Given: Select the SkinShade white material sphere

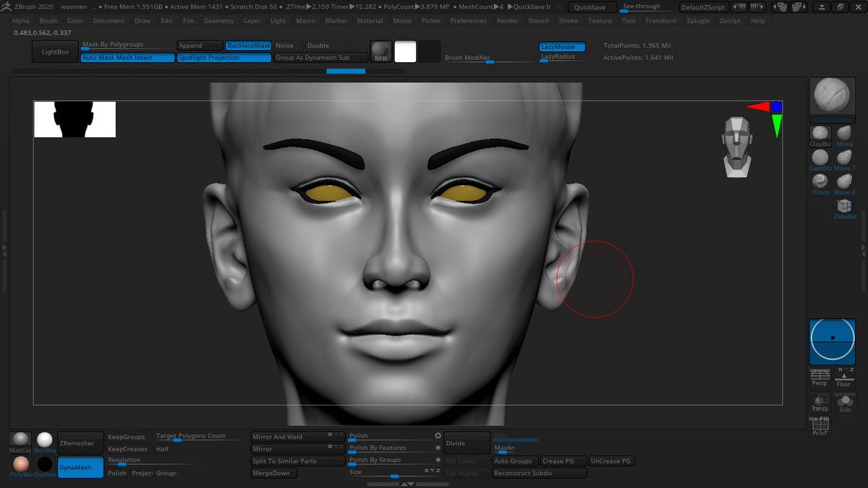Looking at the screenshot, I should tap(45, 440).
